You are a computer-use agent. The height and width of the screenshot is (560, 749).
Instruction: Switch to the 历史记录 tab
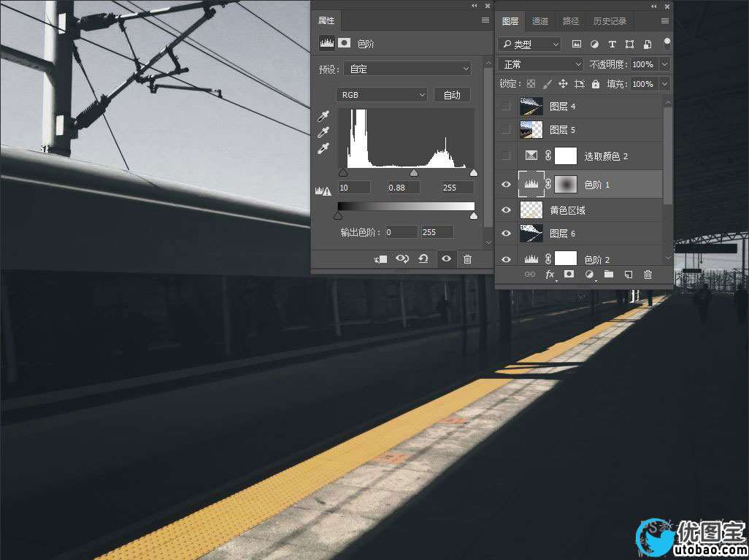pos(610,21)
